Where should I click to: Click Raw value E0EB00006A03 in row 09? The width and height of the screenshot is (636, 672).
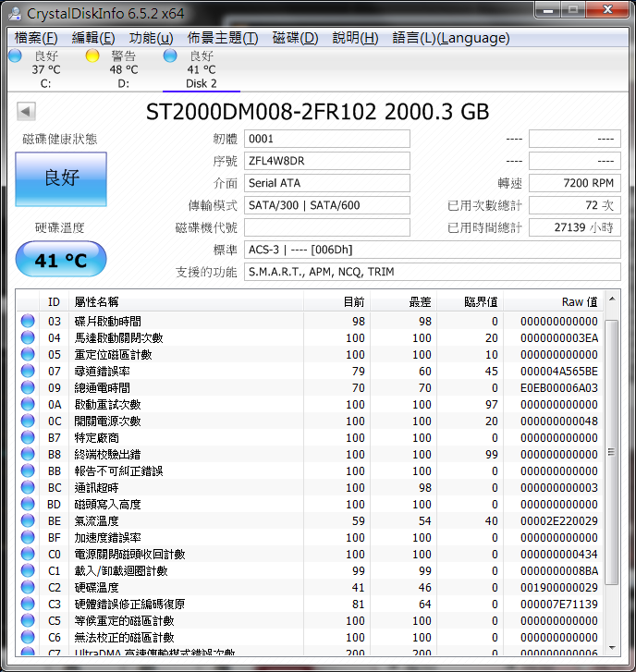click(x=559, y=388)
